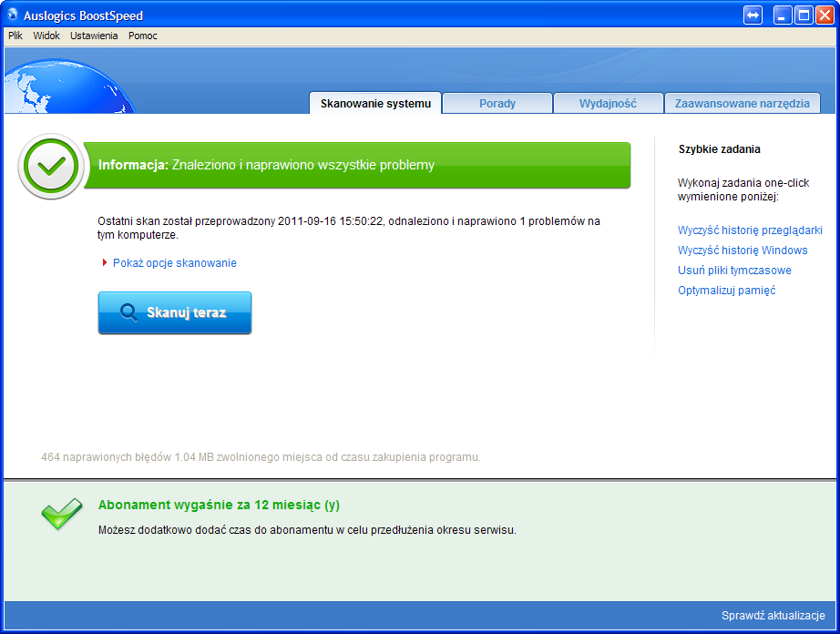The height and width of the screenshot is (634, 840).
Task: Open the Plik menu
Action: (x=15, y=36)
